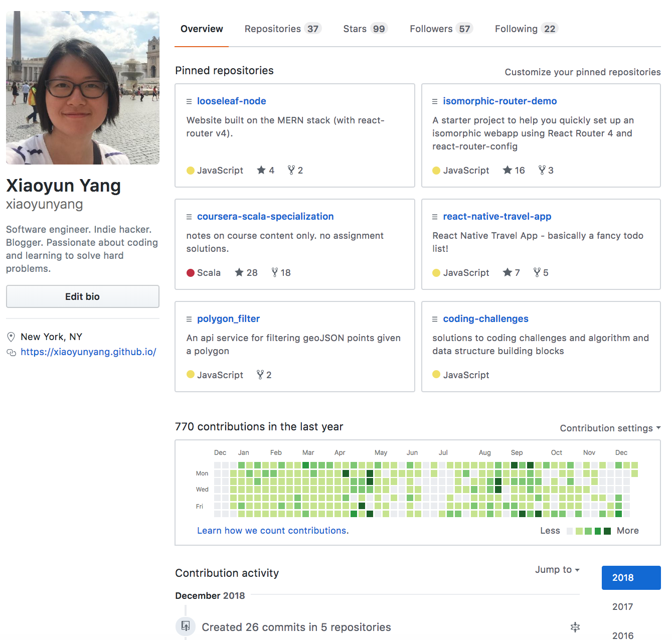Click the Scala red language dot
Screen dimensions: 672x640
pyautogui.click(x=191, y=273)
